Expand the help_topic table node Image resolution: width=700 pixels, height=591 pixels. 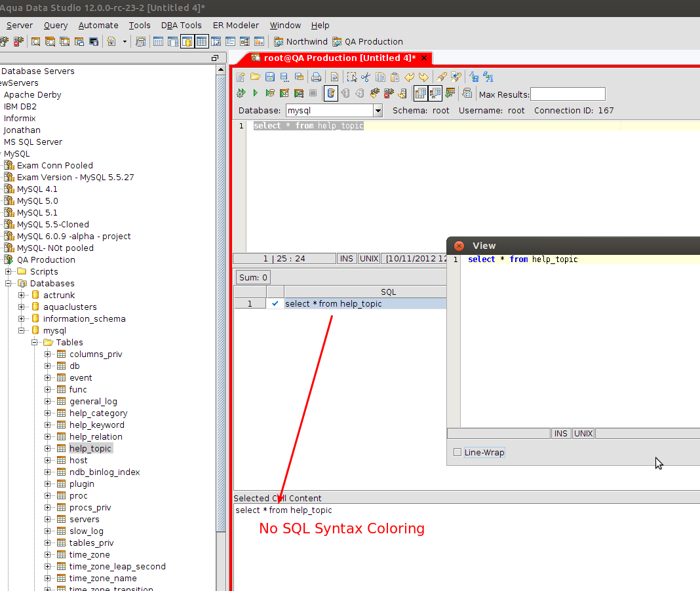tap(47, 448)
